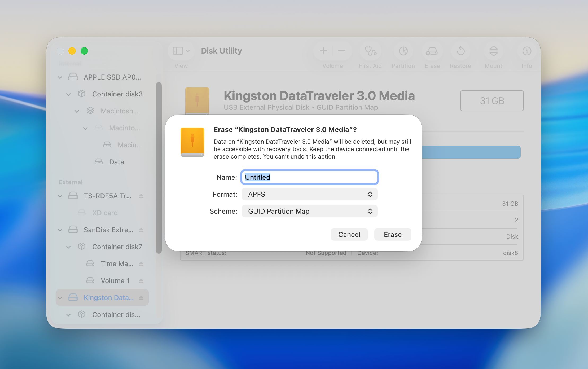
Task: Click the sidebar vertical scrollbar
Action: click(x=159, y=168)
